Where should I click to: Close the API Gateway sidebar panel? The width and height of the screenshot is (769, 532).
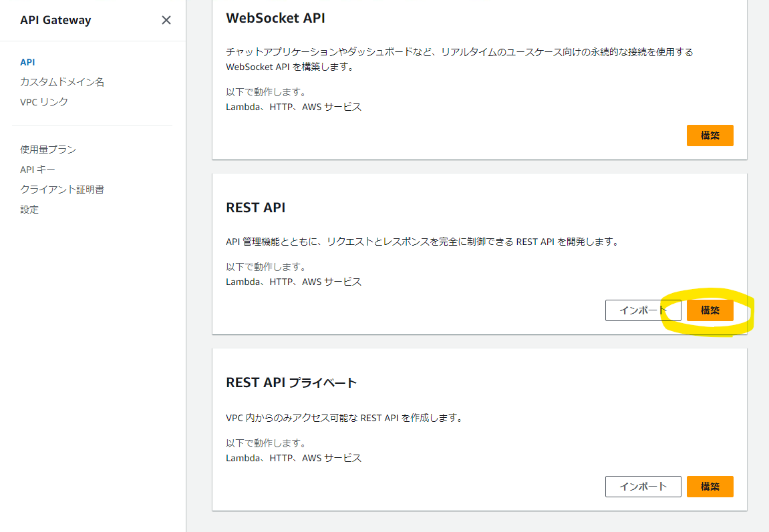(166, 20)
